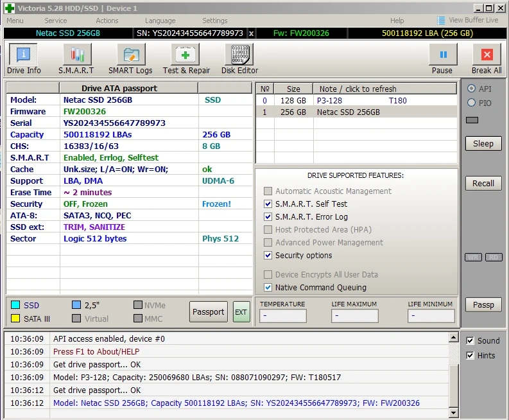Open the Actions menu
Screen dimensions: 509x420
tap(107, 21)
